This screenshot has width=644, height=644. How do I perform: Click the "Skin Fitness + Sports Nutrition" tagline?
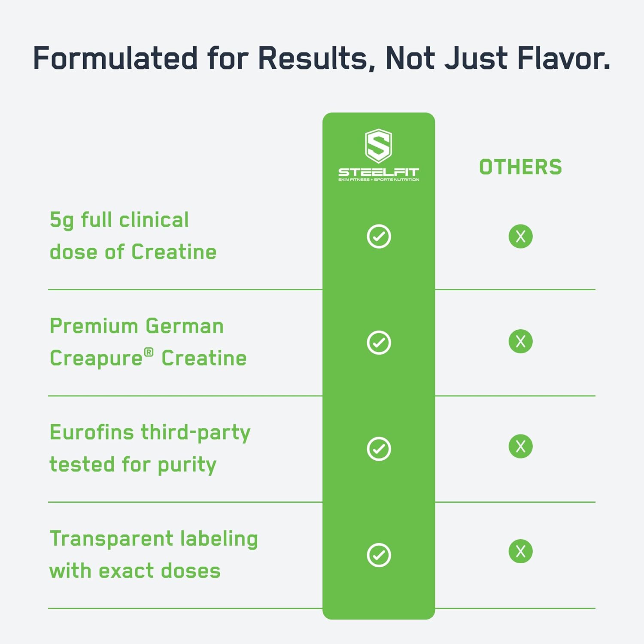pyautogui.click(x=378, y=180)
